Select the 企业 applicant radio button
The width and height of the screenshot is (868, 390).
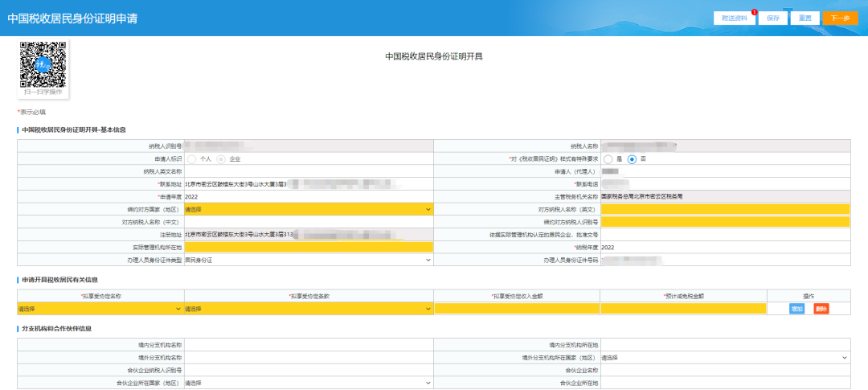[221, 159]
